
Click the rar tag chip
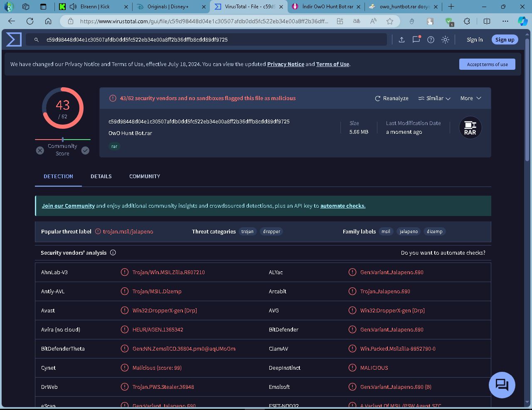pyautogui.click(x=114, y=146)
